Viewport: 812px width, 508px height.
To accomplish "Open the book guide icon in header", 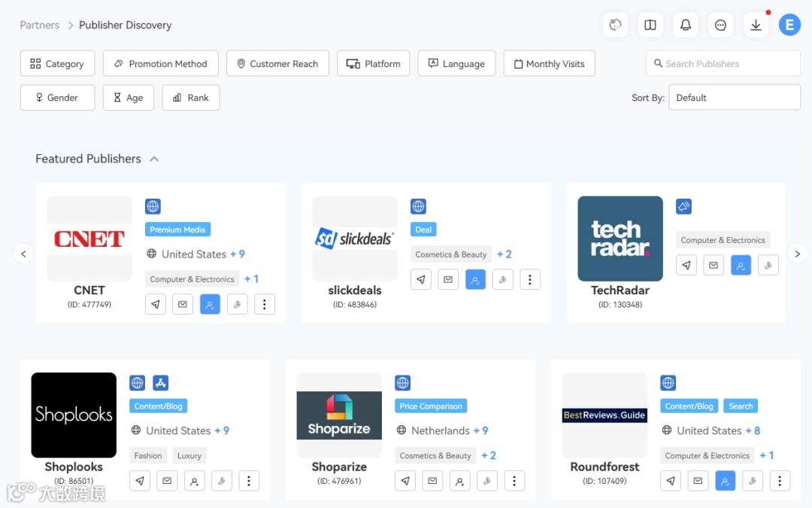I will coord(650,25).
